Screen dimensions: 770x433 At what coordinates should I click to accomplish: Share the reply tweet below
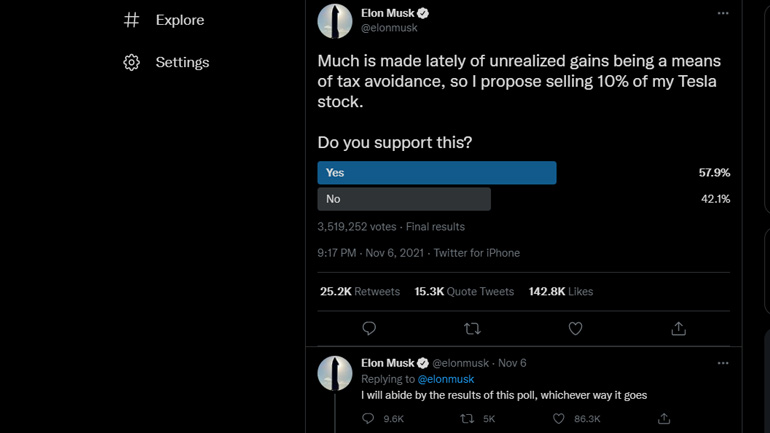pos(664,419)
